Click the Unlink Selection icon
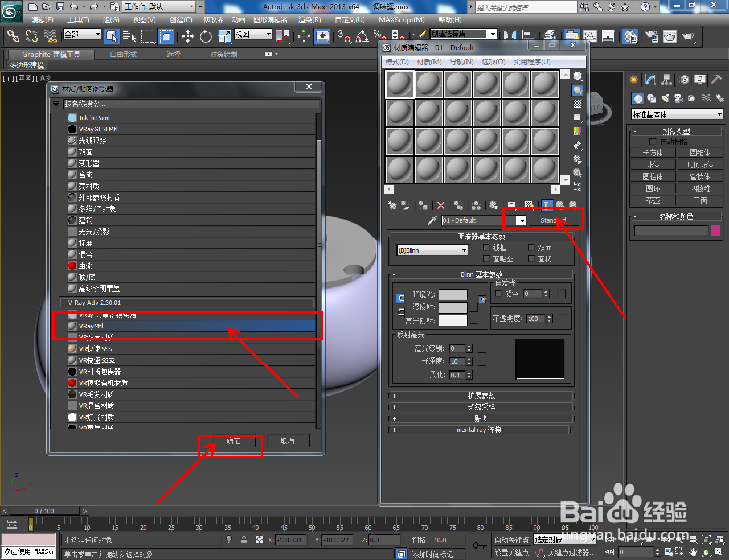This screenshot has height=560, width=729. pos(31,36)
